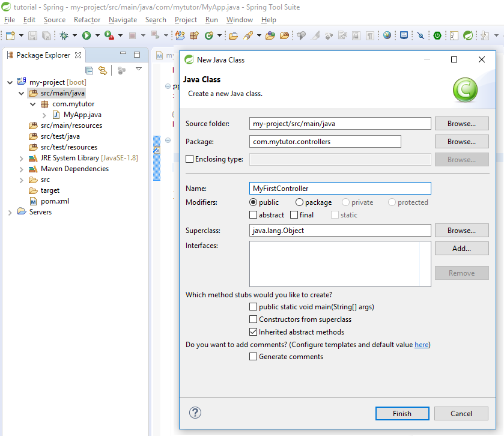This screenshot has width=504, height=436.
Task: Click the pom.xml file icon
Action: [34, 201]
